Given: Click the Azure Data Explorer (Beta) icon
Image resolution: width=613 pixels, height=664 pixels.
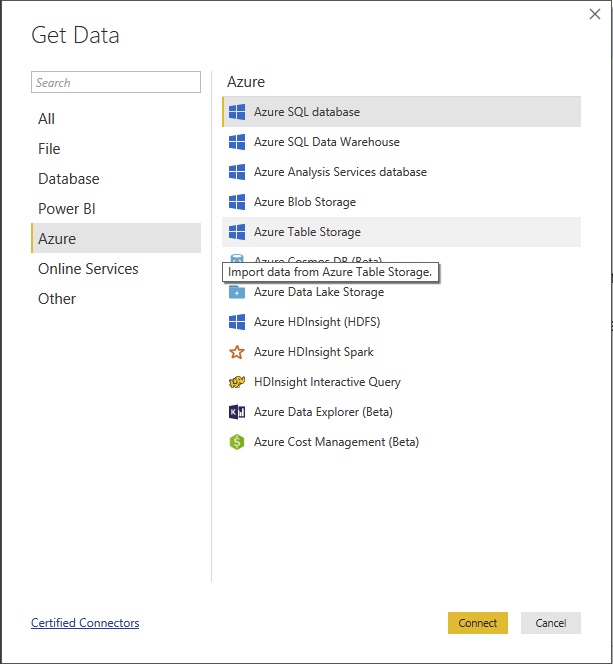Looking at the screenshot, I should pos(237,412).
